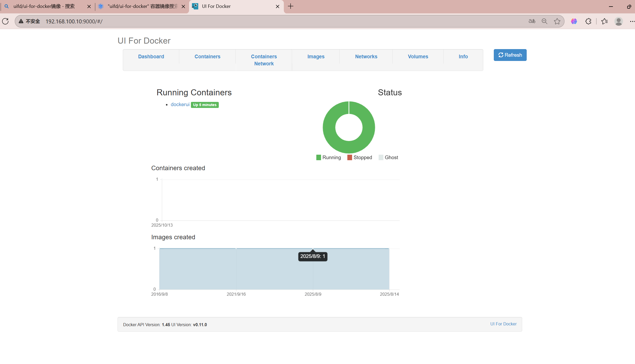The image size is (635, 364).
Task: Open the favorites list icon
Action: (604, 21)
